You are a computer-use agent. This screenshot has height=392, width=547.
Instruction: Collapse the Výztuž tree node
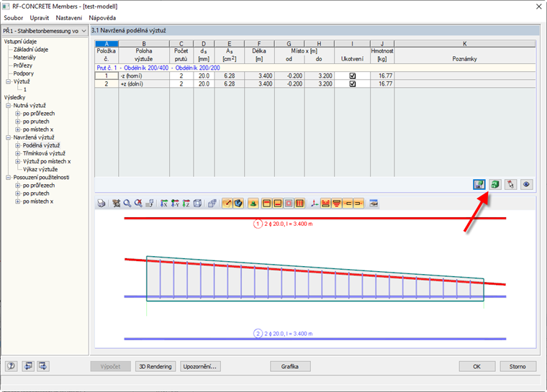click(x=8, y=81)
